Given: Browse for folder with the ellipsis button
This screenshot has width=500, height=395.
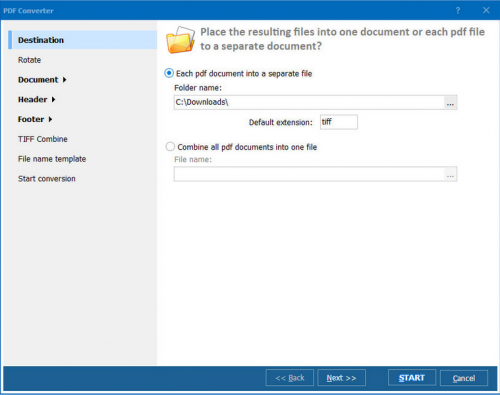Looking at the screenshot, I should point(450,103).
